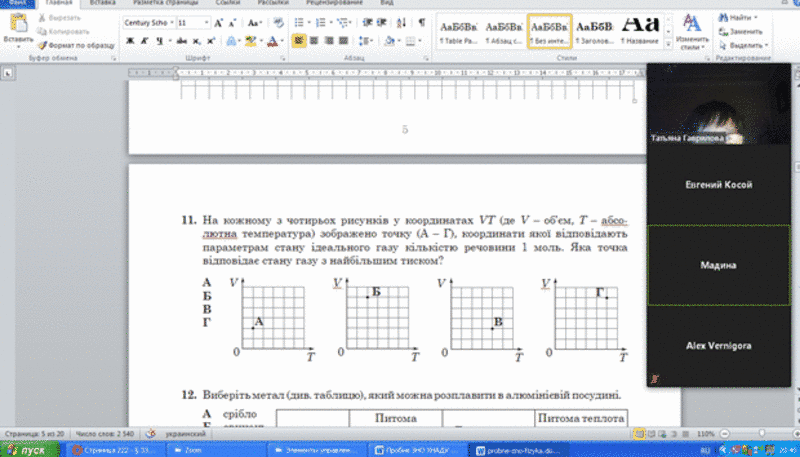Align paragraph to the right
The image size is (800, 457).
pos(329,41)
